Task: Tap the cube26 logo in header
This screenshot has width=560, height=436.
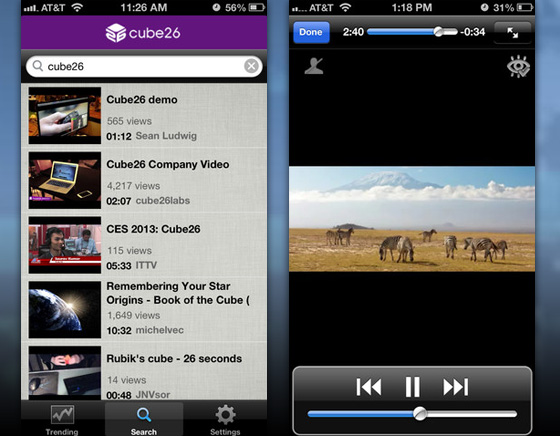Action: click(x=143, y=33)
